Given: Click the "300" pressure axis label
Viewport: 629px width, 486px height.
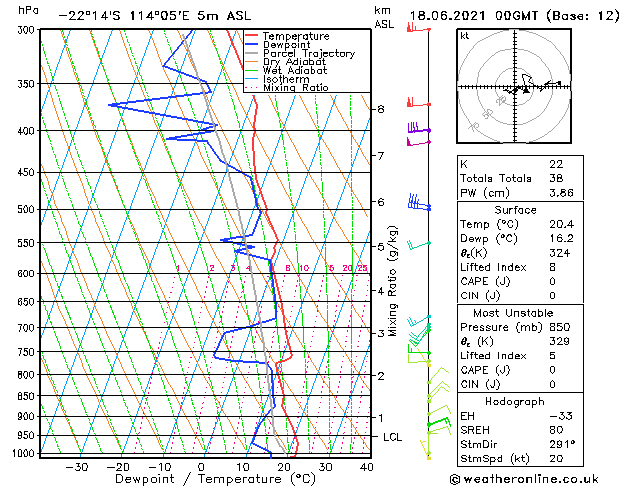Looking at the screenshot, I should (28, 30).
